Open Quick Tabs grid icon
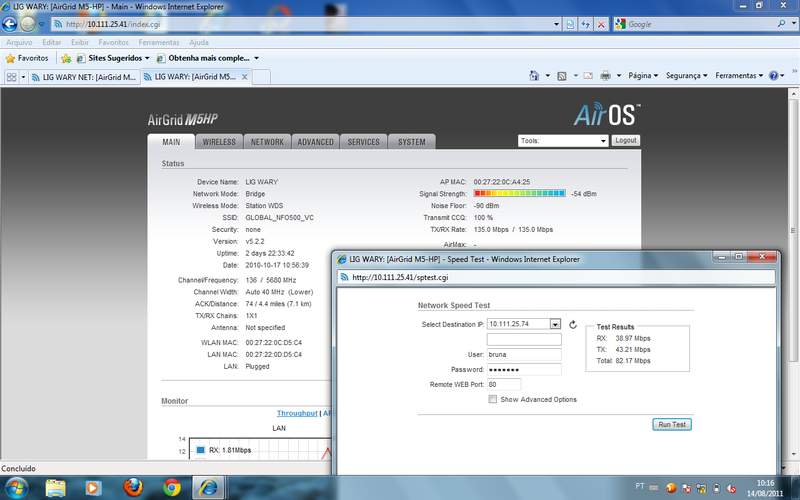Screen dimensions: 800x500 point(11,77)
